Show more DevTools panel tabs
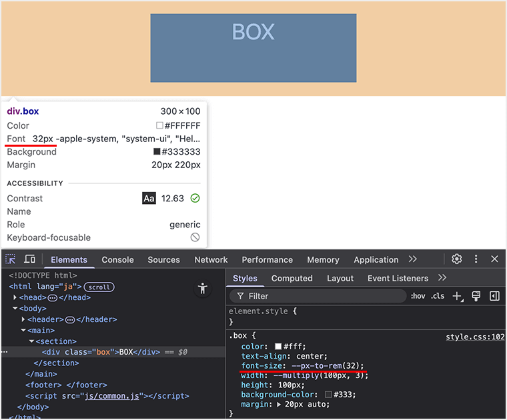Screen dimensions: 507x420 pos(412,259)
